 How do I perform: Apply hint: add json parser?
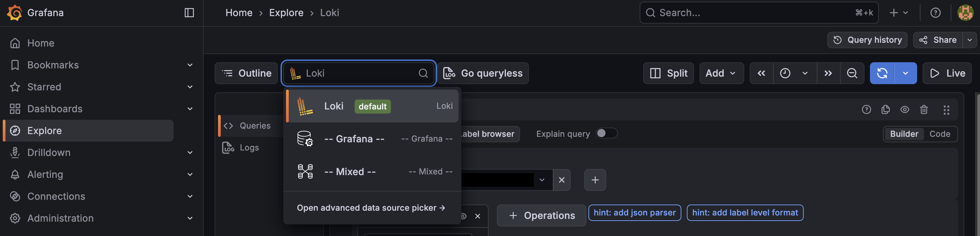click(635, 213)
